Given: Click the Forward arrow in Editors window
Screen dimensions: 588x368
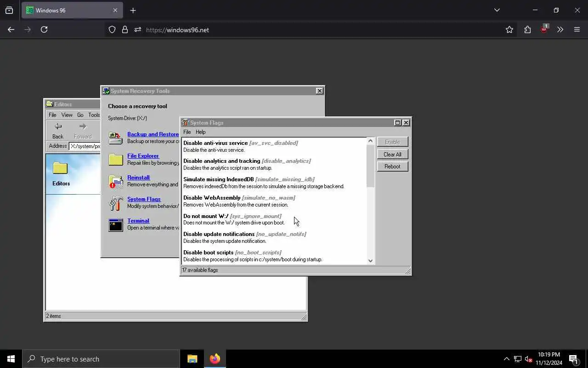Looking at the screenshot, I should point(83,126).
